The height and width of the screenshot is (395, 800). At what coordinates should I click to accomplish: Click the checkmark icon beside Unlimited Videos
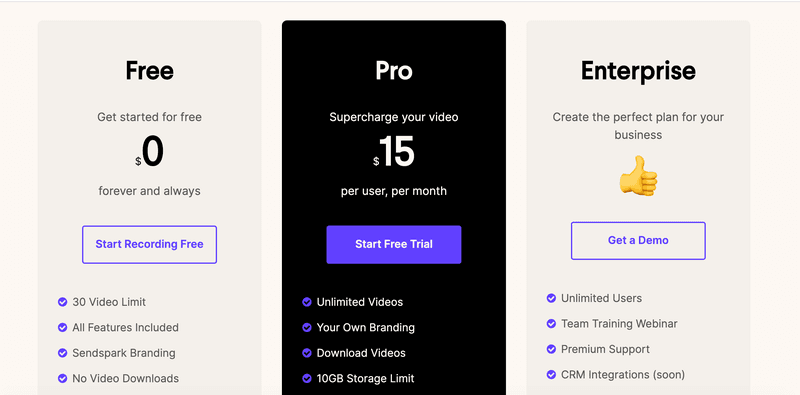coord(307,302)
